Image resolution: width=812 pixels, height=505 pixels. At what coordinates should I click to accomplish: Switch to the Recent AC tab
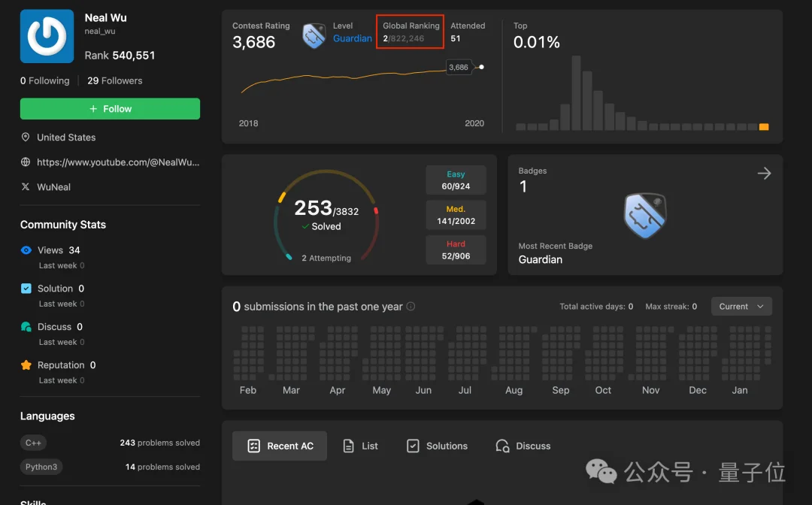pos(280,446)
